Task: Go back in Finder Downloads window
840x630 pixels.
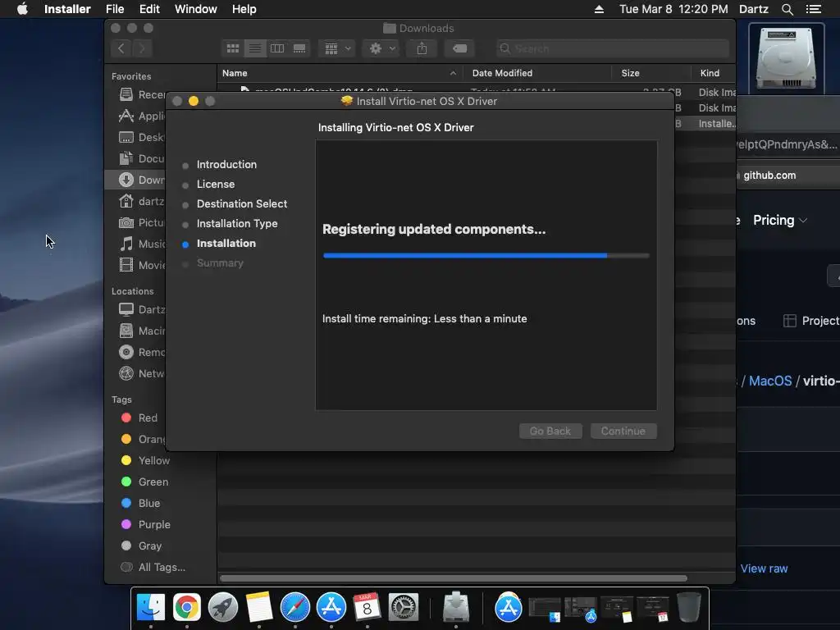Action: pos(121,48)
